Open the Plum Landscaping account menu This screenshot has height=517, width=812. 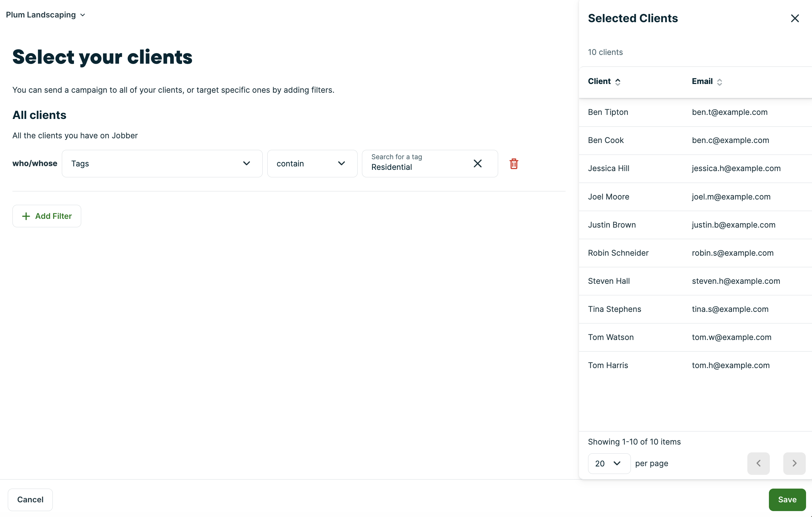46,15
